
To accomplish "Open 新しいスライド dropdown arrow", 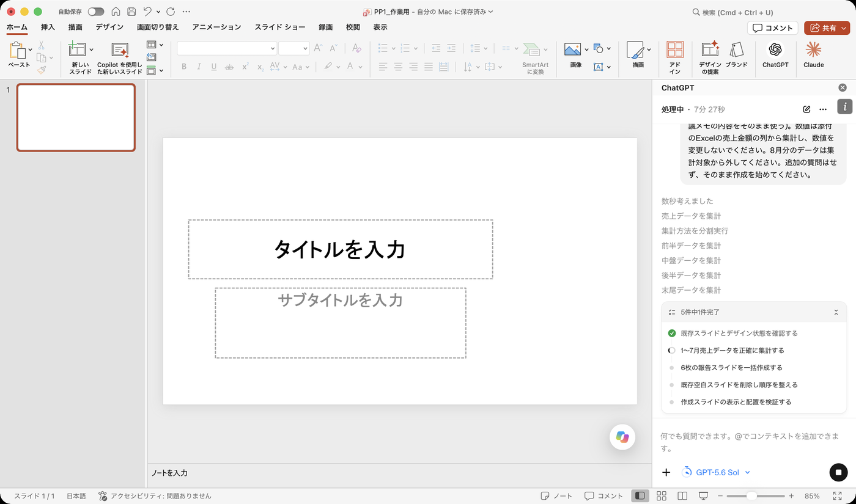I will click(x=92, y=49).
